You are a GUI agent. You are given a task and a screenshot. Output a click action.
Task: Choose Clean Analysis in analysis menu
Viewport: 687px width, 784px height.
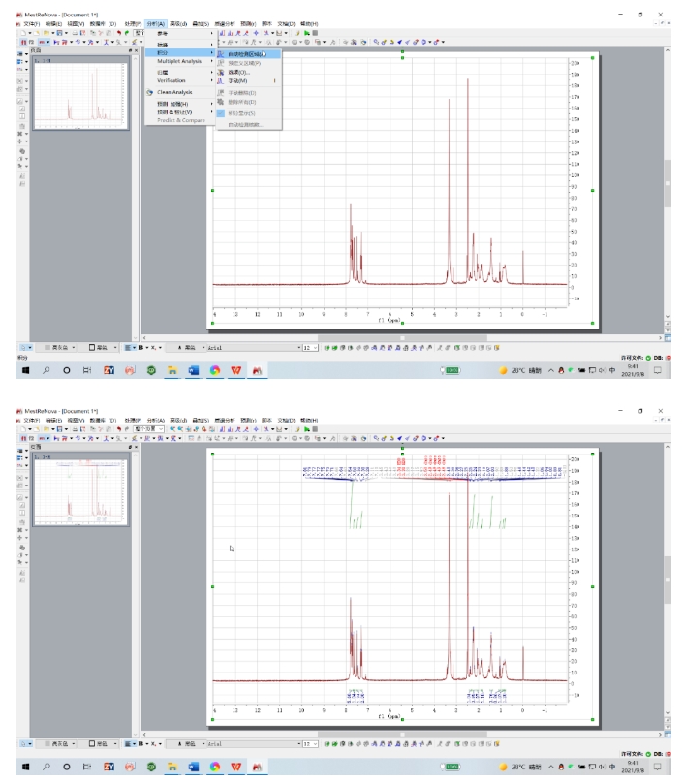pyautogui.click(x=180, y=92)
